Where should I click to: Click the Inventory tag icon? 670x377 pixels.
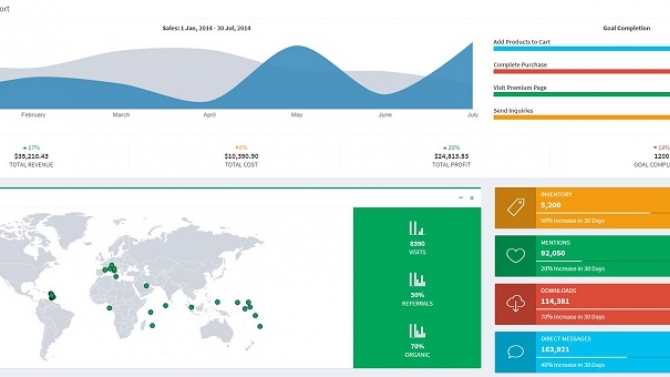click(x=515, y=208)
